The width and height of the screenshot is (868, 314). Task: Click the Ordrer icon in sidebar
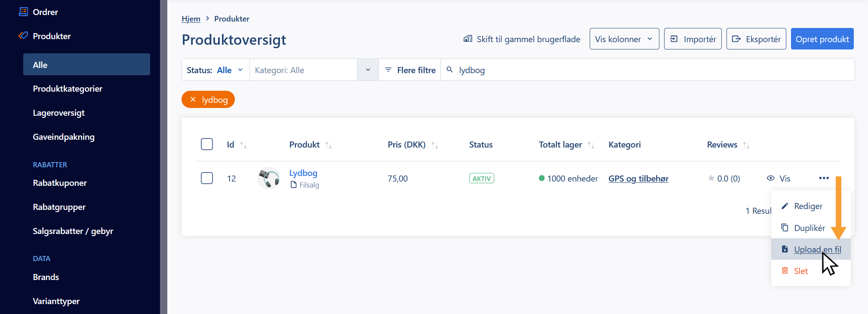(x=24, y=12)
